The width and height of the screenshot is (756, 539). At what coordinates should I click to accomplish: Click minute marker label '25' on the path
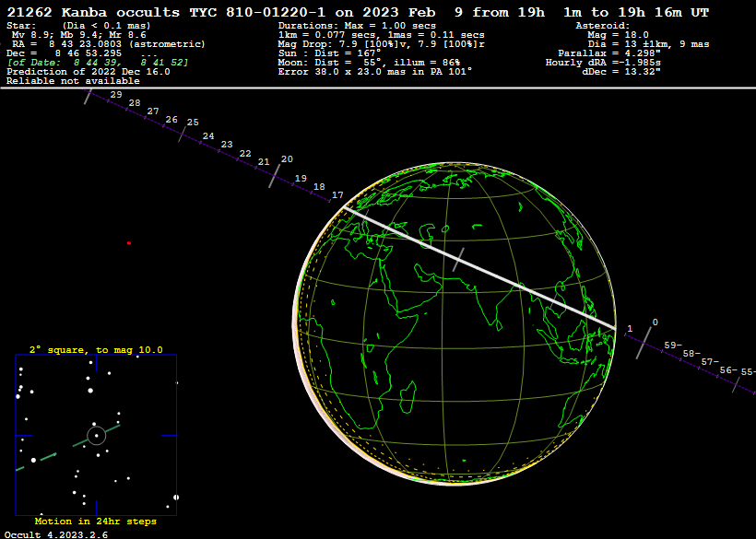[193, 123]
